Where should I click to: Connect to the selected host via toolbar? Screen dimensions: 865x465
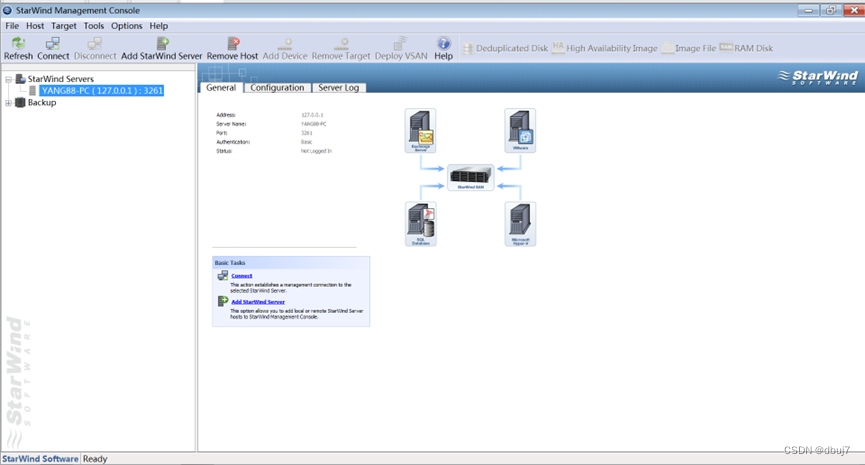(53, 49)
